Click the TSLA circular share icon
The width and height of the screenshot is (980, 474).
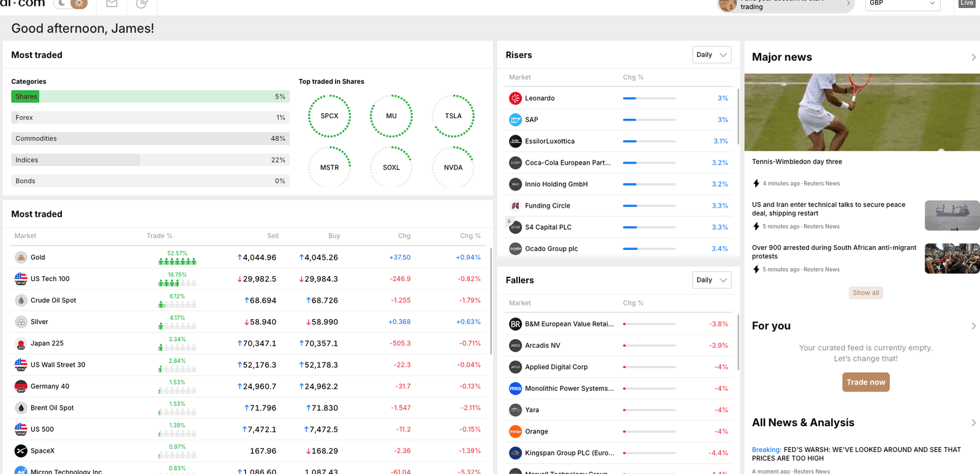click(453, 116)
